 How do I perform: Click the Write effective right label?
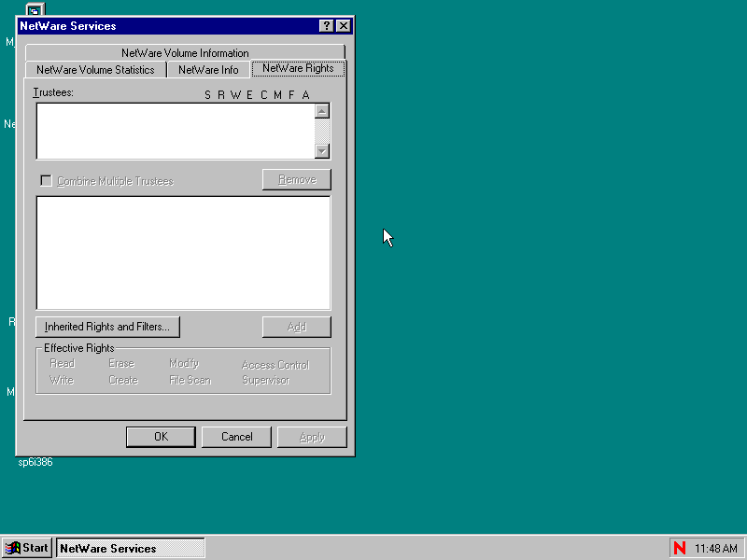(62, 380)
